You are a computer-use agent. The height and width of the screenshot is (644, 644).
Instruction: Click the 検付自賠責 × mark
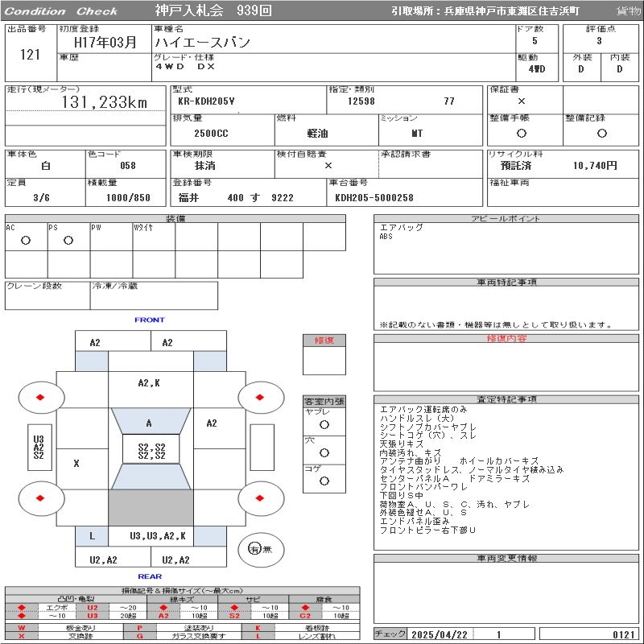pos(328,166)
